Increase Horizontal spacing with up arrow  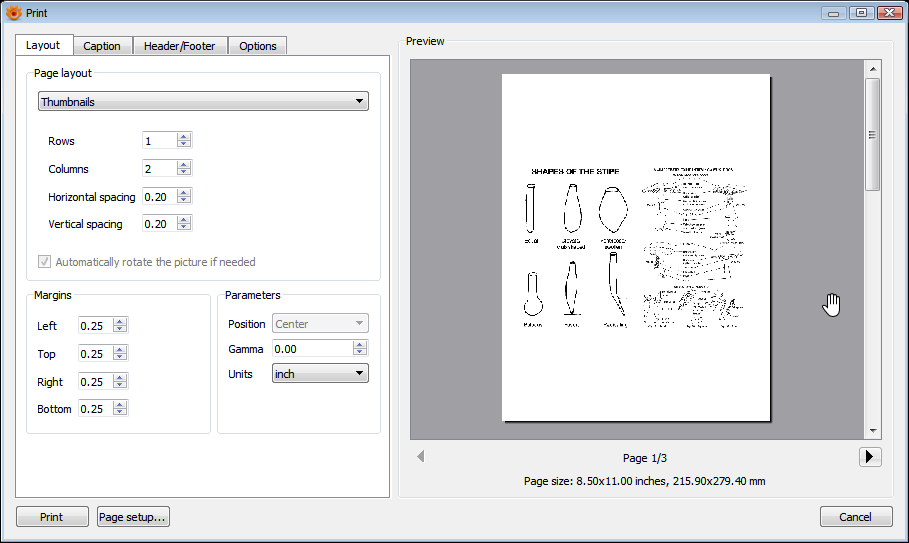(183, 192)
